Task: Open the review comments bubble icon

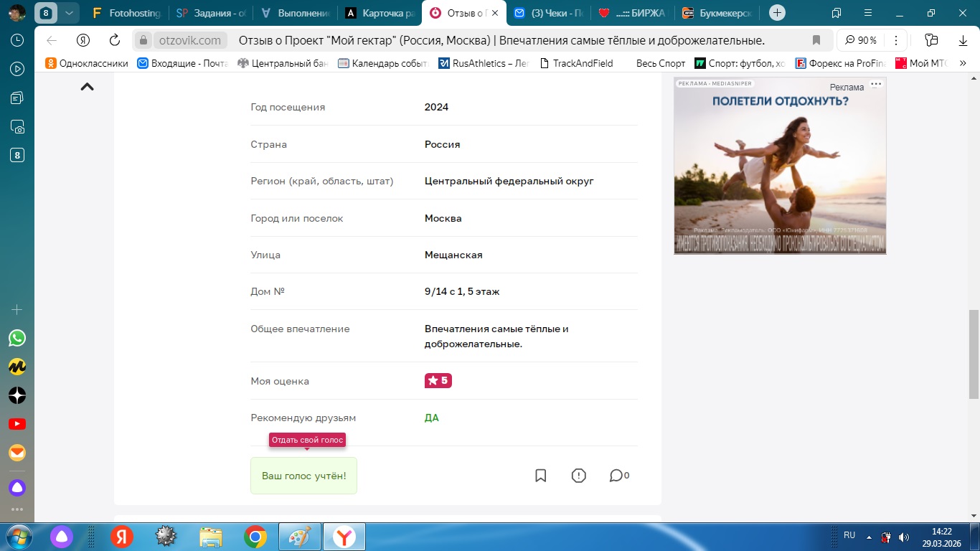Action: [x=619, y=476]
